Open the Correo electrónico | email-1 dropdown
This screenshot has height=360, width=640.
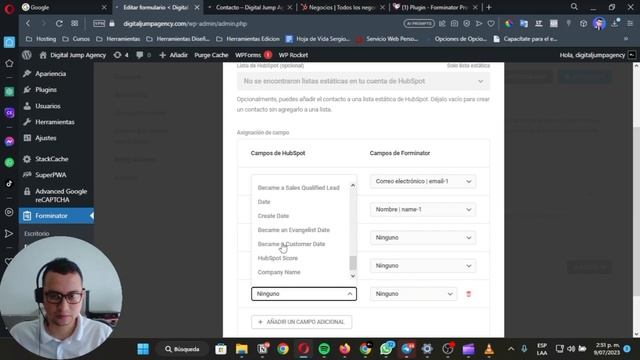coord(423,181)
